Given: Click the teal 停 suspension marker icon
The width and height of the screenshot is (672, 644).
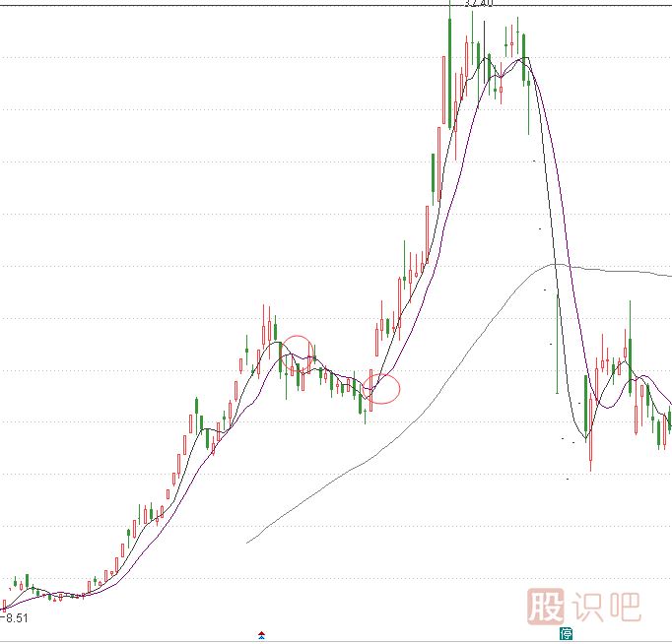Looking at the screenshot, I should [x=566, y=632].
